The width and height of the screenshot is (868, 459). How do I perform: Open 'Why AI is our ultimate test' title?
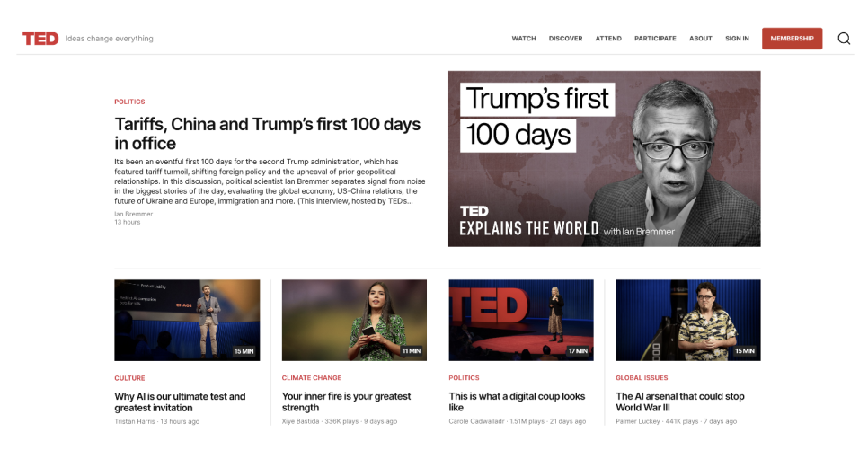point(180,402)
